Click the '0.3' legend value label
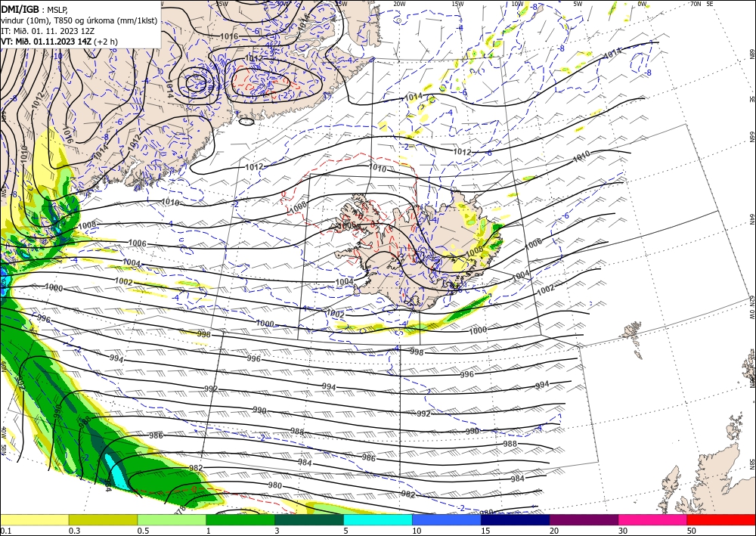Image resolution: width=756 pixels, height=536 pixels. [x=74, y=531]
